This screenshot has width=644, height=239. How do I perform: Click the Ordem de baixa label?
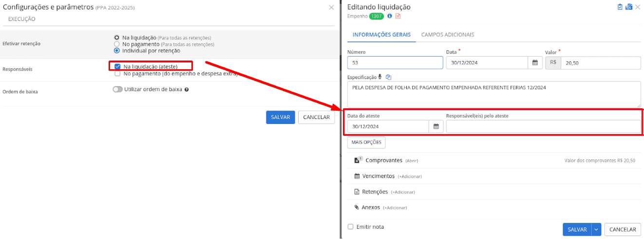point(20,92)
